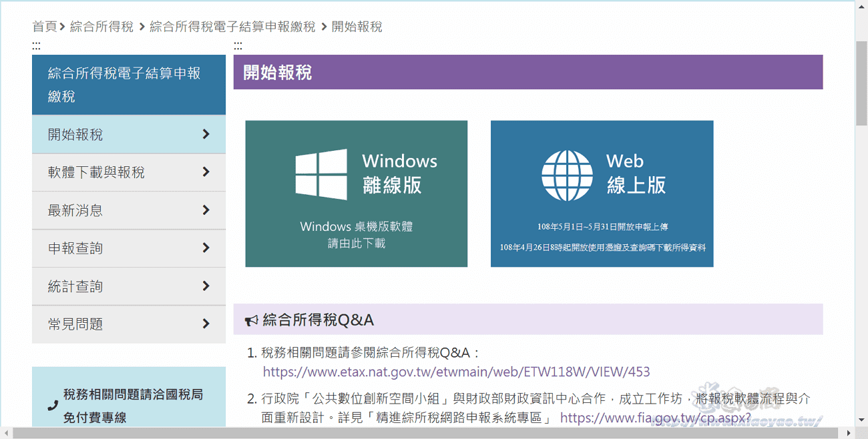Click the text 請由此下載
Viewport: 868px width, 439px height.
click(357, 244)
